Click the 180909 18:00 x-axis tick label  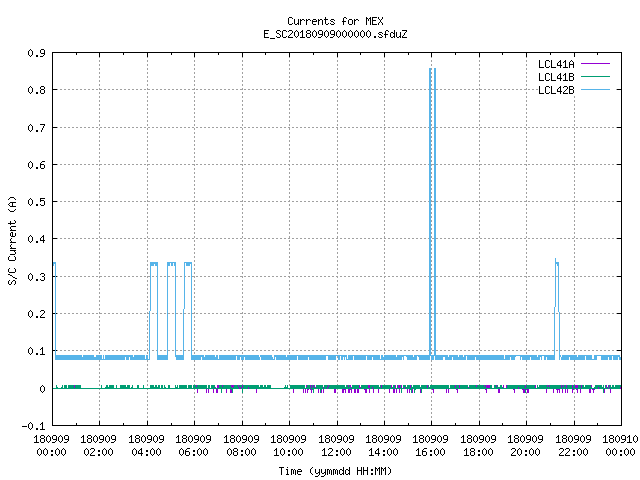tap(478, 446)
